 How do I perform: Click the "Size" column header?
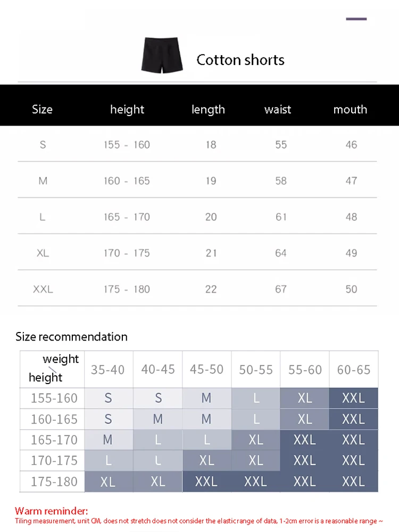pyautogui.click(x=42, y=110)
